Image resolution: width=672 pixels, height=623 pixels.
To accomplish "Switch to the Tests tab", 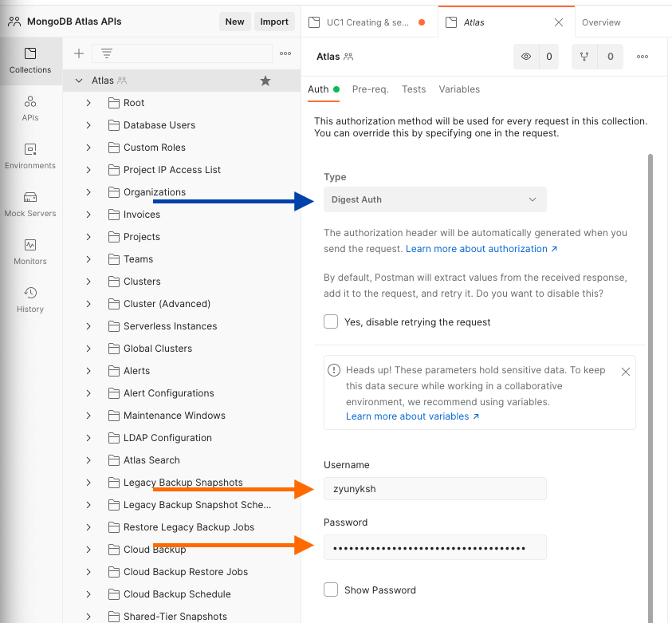I will click(414, 89).
